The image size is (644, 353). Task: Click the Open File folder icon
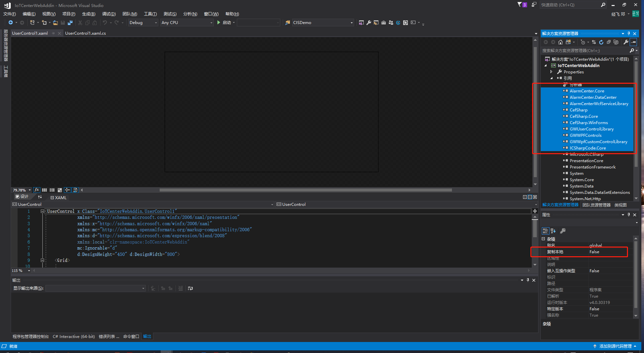click(x=55, y=23)
